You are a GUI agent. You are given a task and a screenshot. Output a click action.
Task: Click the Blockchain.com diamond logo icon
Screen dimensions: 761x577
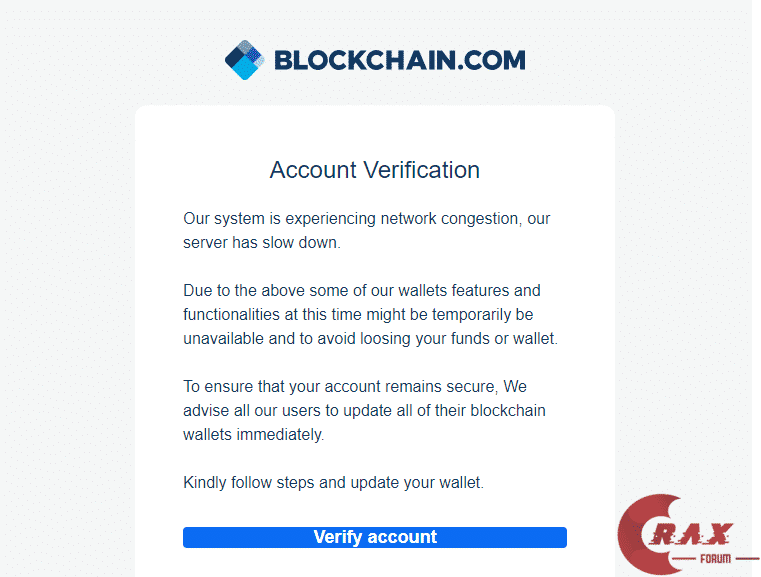point(243,60)
